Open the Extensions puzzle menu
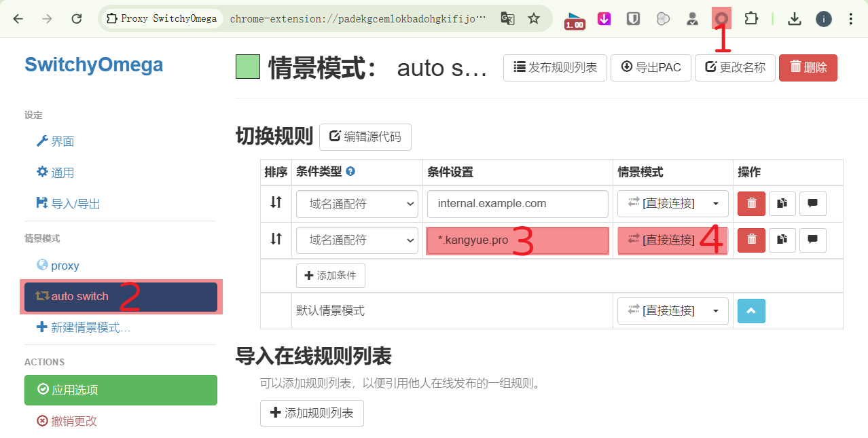Viewport: 868px width, 438px height. [x=751, y=19]
